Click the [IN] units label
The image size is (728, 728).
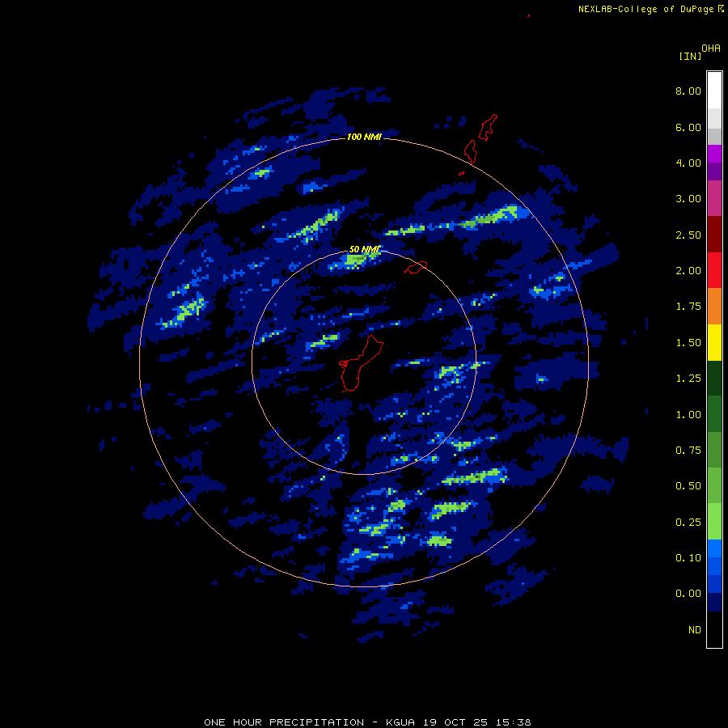(690, 56)
